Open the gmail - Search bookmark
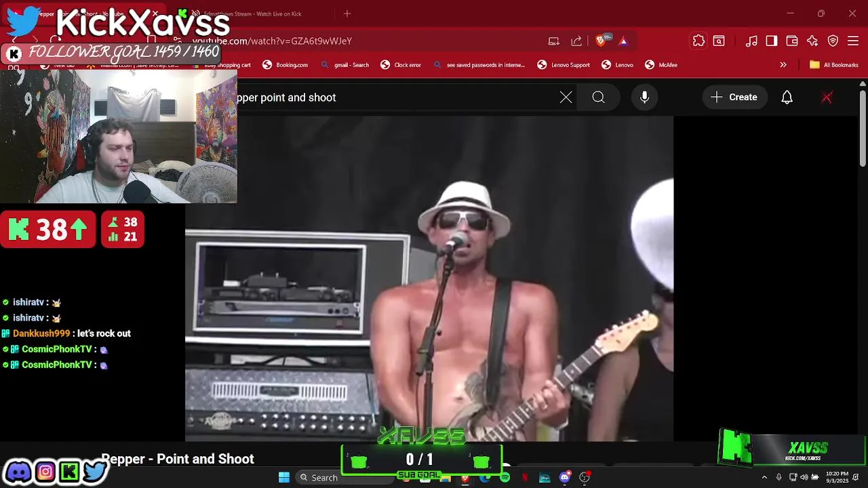The height and width of the screenshot is (488, 868). (x=345, y=65)
